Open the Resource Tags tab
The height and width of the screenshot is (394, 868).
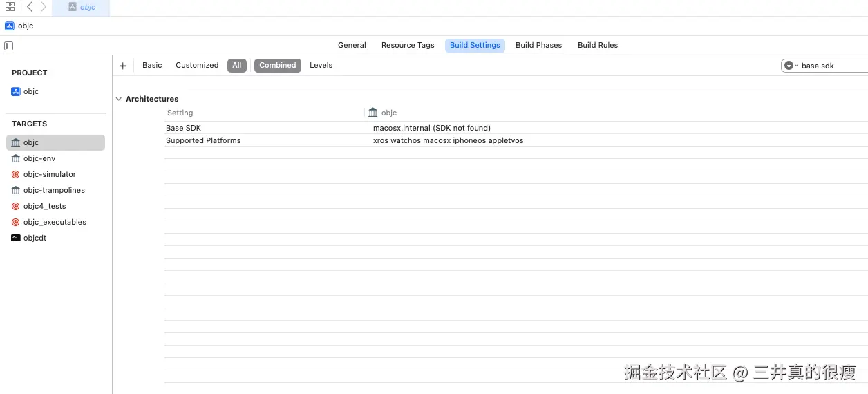(408, 45)
